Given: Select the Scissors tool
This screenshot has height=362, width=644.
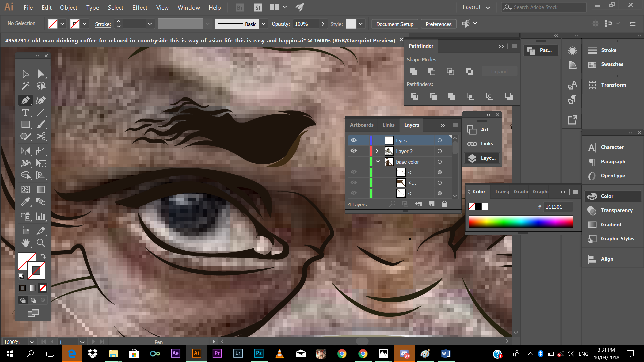Looking at the screenshot, I should click(41, 136).
